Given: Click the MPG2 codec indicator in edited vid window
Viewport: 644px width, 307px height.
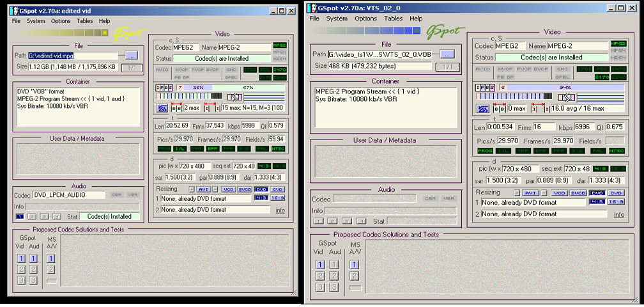Looking at the screenshot, I should coord(279,45).
